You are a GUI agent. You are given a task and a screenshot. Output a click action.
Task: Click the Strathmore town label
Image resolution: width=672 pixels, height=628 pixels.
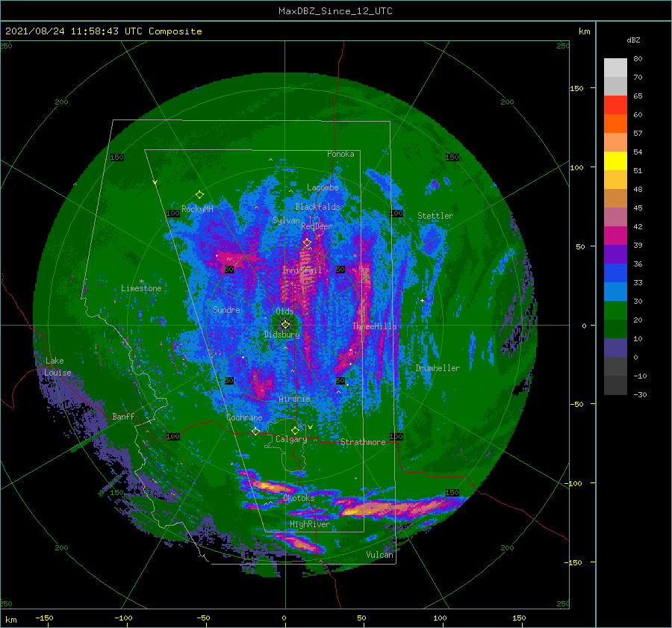pyautogui.click(x=363, y=442)
